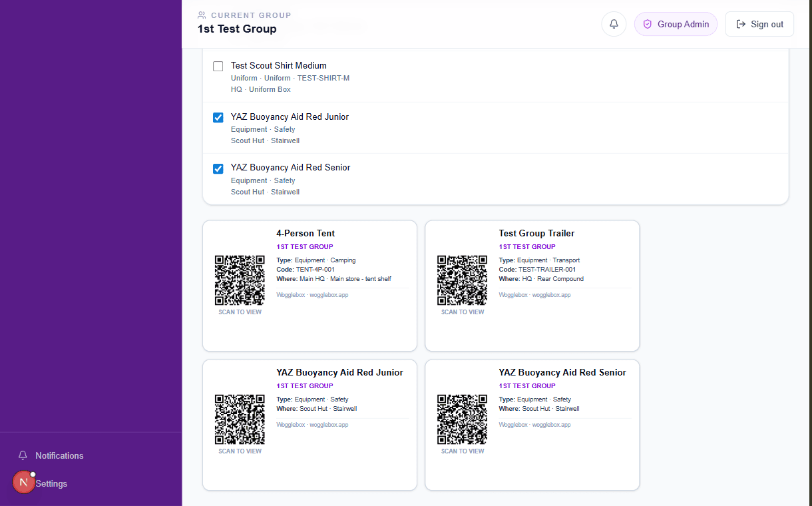Click the 'Main HQ · Main store - tent shelf' text

[x=345, y=279]
